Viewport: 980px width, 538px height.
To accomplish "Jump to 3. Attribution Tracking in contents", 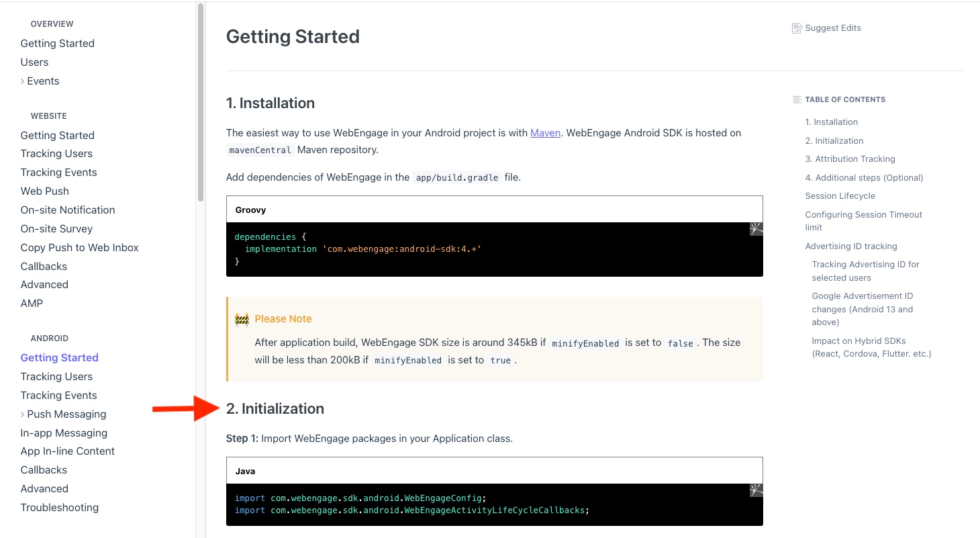I will click(x=850, y=159).
